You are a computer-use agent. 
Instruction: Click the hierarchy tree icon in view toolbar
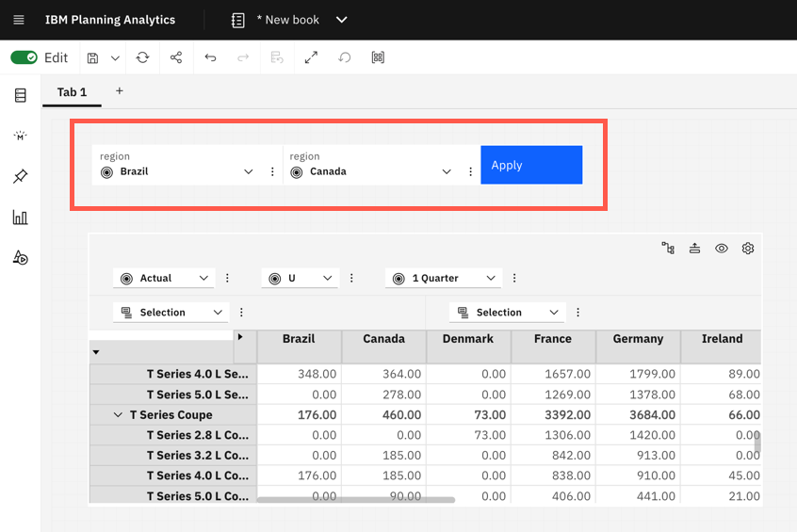coord(668,249)
